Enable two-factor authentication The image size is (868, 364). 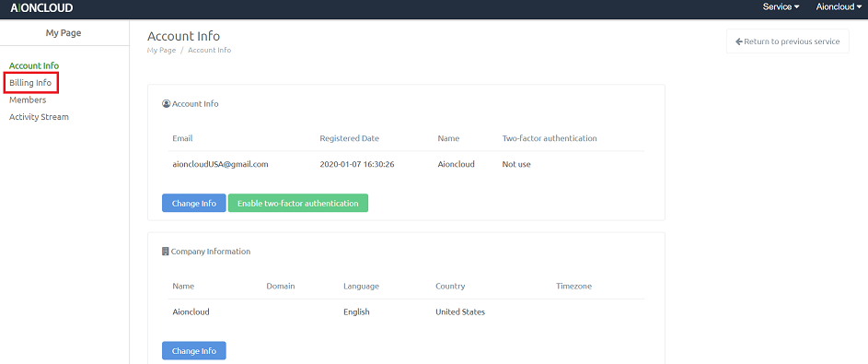pos(298,204)
